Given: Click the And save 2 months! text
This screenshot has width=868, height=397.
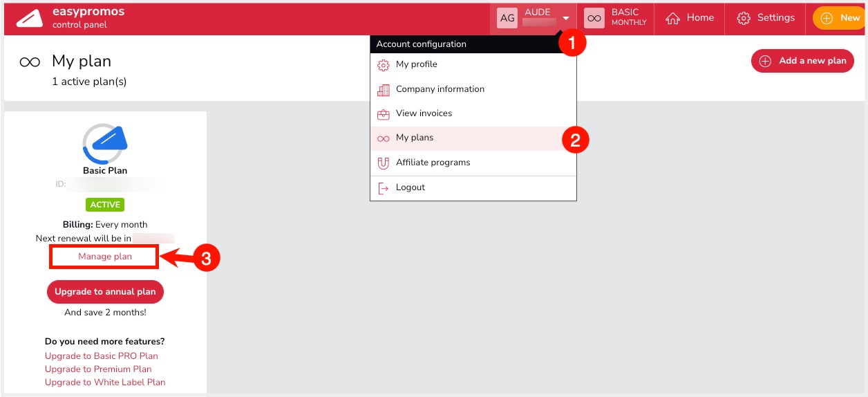Looking at the screenshot, I should (x=105, y=313).
